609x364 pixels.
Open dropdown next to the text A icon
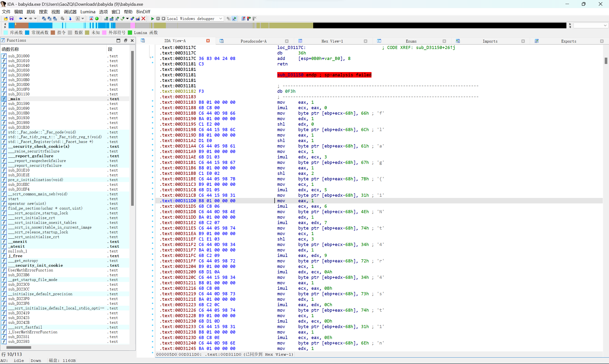83,19
